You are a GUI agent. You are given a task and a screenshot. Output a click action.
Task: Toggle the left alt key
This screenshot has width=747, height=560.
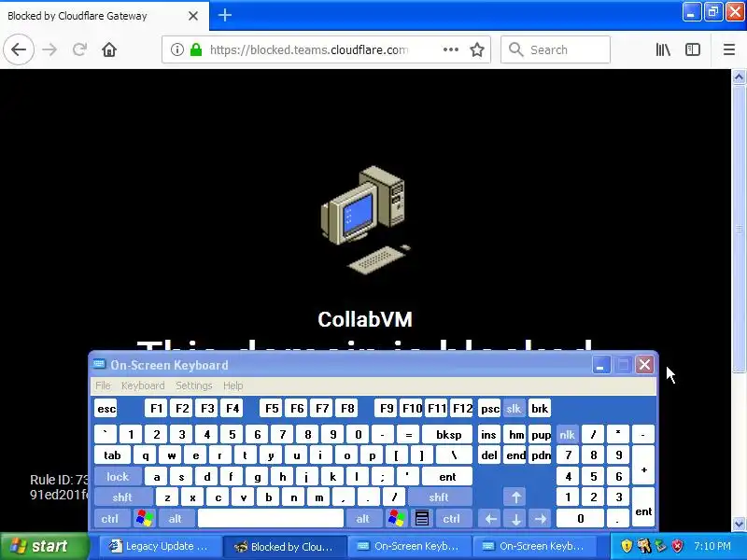coord(176,519)
